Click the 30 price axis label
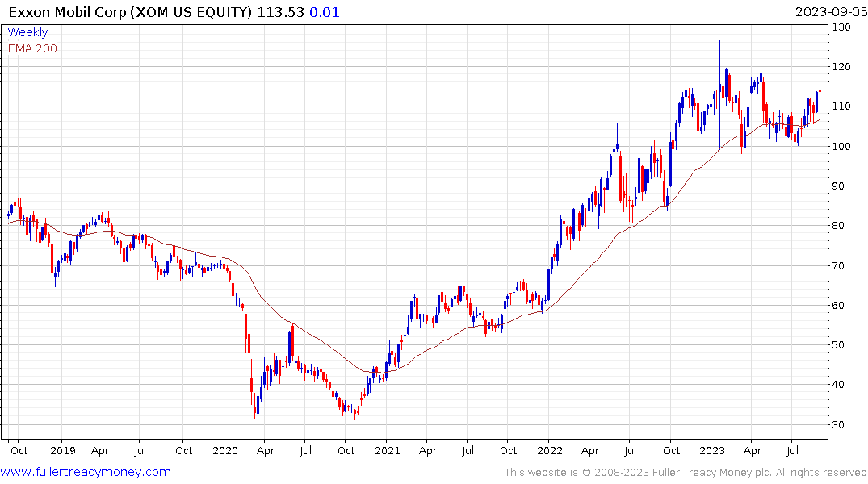868x484 pixels. [839, 425]
